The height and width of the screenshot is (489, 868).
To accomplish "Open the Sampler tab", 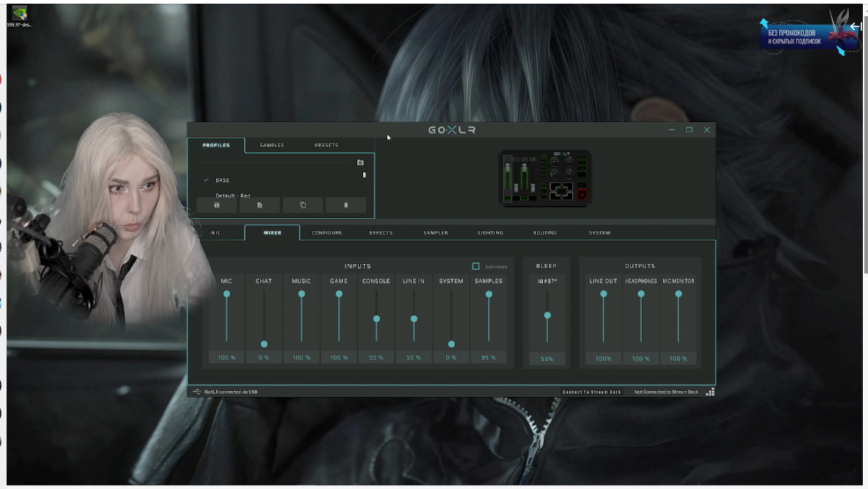I will click(x=436, y=232).
